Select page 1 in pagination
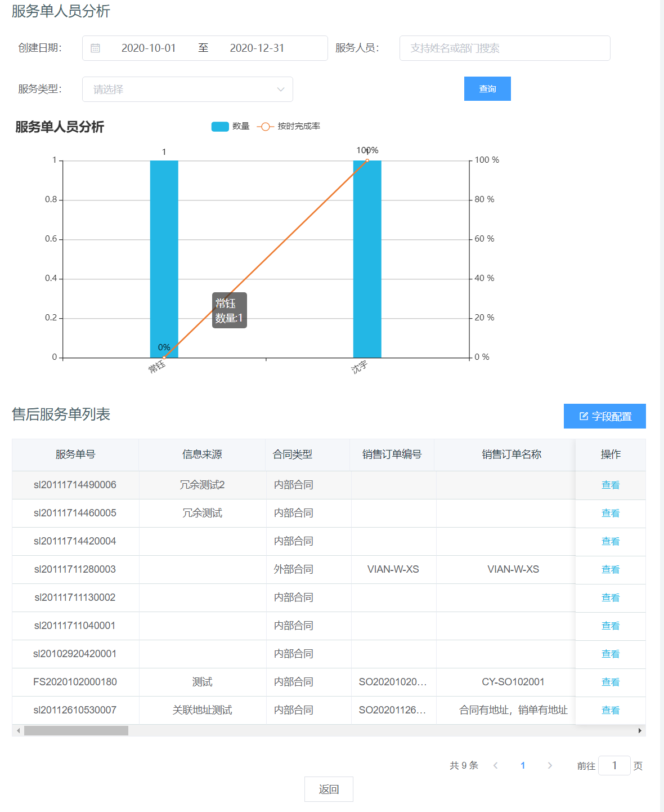664x812 pixels. point(523,765)
